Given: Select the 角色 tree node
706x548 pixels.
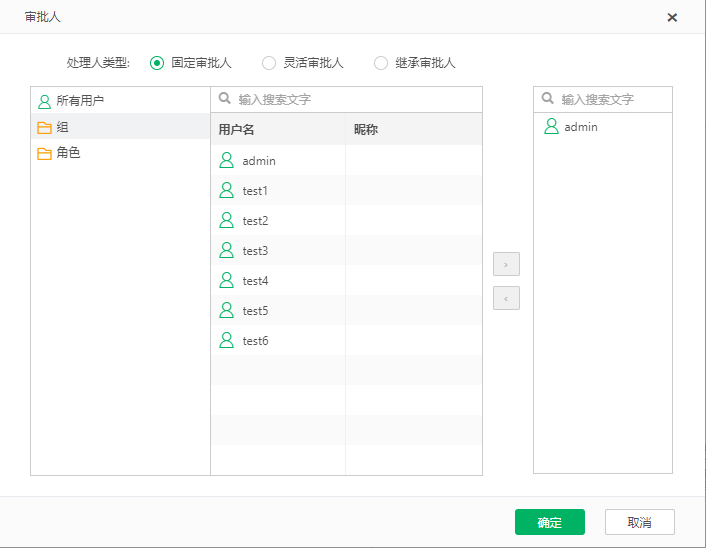Looking at the screenshot, I should coord(120,153).
